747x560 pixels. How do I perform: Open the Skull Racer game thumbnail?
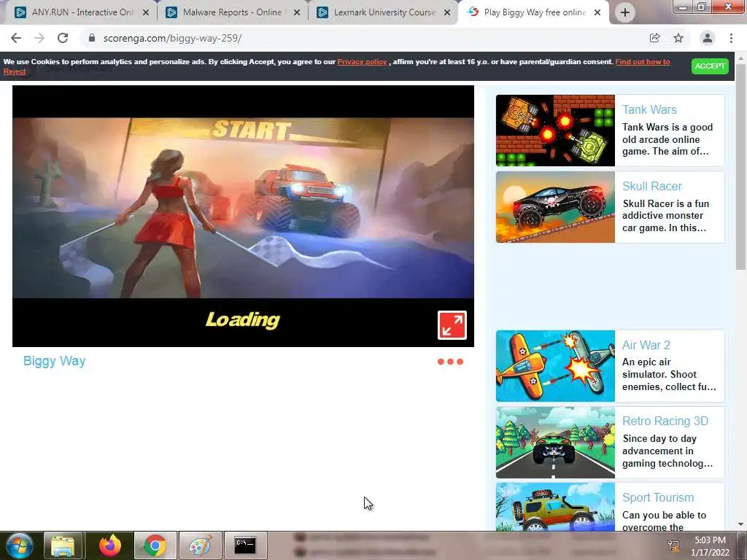coord(555,207)
